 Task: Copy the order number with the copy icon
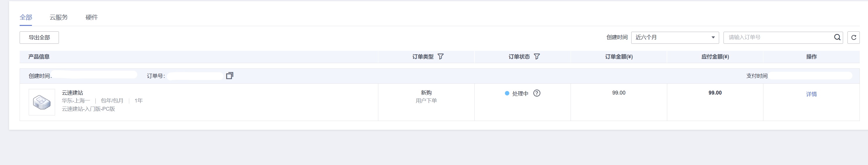point(229,75)
